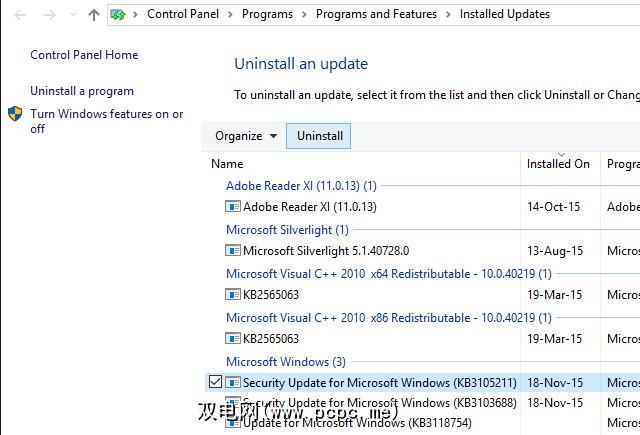Collapse the Adobe Reader XI (11.0.13) group
Screen dimensions: 640x435
click(301, 186)
